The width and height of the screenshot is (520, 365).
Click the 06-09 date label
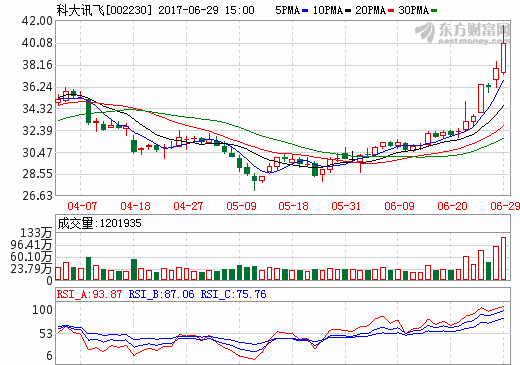(x=399, y=206)
